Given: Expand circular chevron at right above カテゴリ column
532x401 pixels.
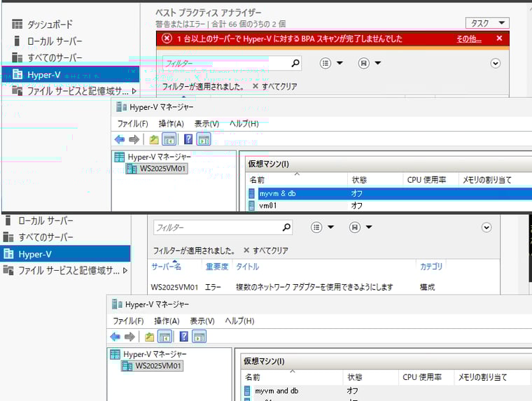Looking at the screenshot, I should coord(486,227).
